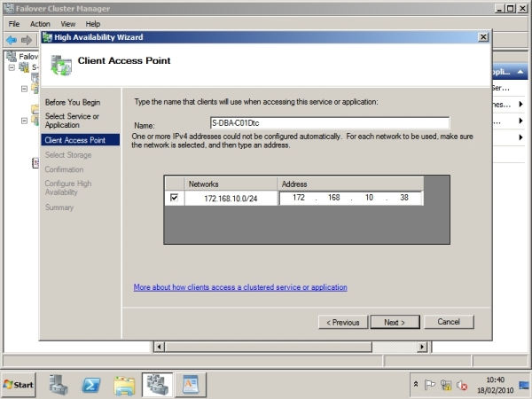The height and width of the screenshot is (399, 532).
Task: Open Action Center flag tray icon
Action: [429, 385]
